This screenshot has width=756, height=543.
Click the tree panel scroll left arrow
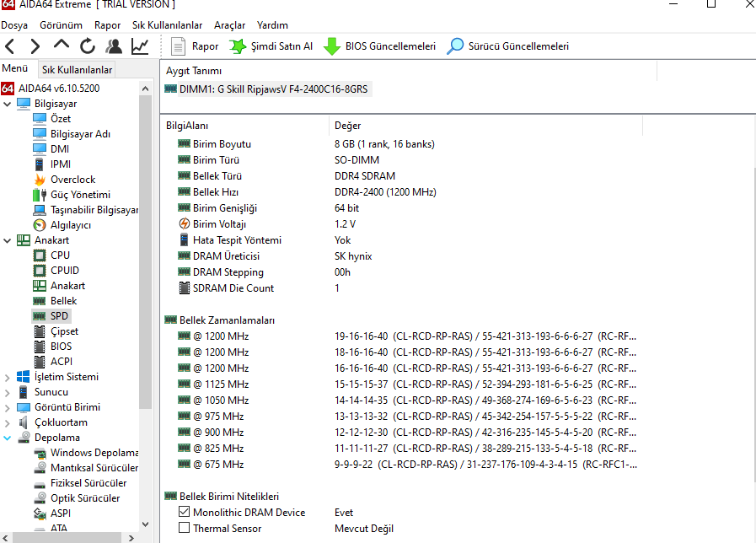tap(5, 538)
